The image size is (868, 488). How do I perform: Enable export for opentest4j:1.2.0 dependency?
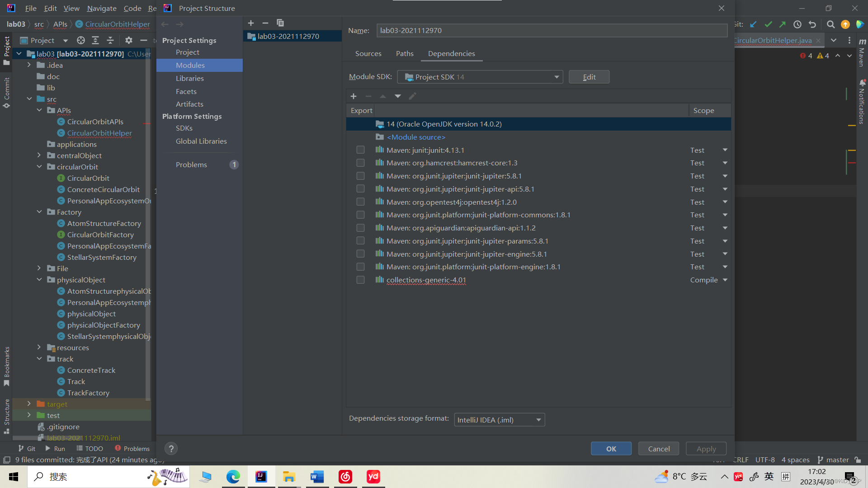(x=360, y=202)
